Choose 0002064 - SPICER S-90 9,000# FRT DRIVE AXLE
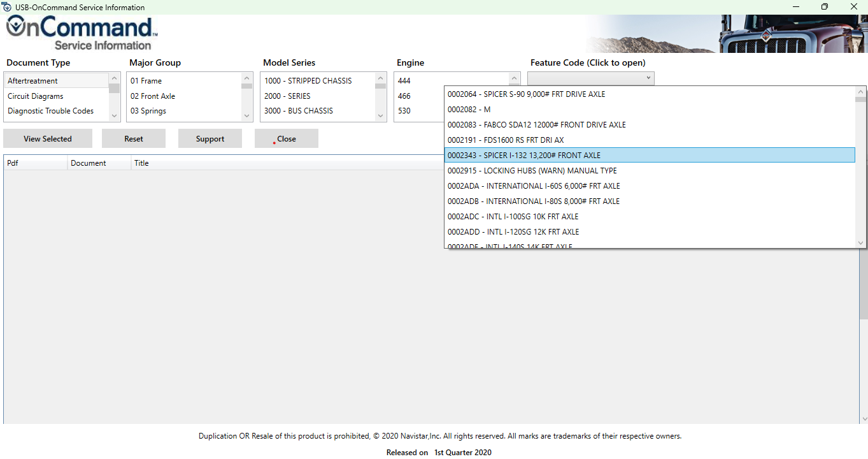Image resolution: width=868 pixels, height=459 pixels. (x=650, y=94)
